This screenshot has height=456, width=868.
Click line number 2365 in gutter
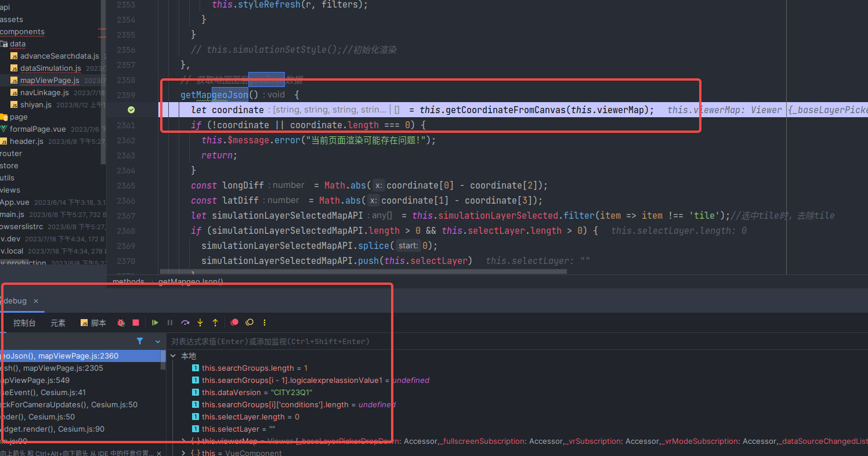(126, 186)
